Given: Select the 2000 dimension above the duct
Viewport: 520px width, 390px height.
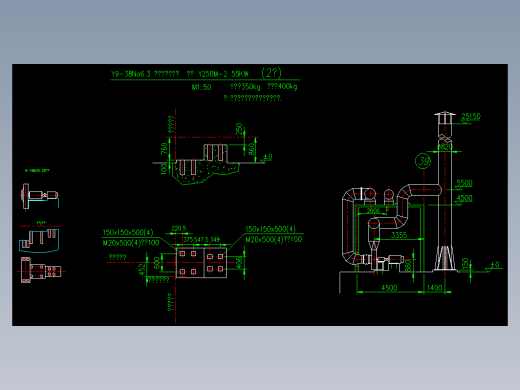Looking at the screenshot, I should tap(373, 211).
